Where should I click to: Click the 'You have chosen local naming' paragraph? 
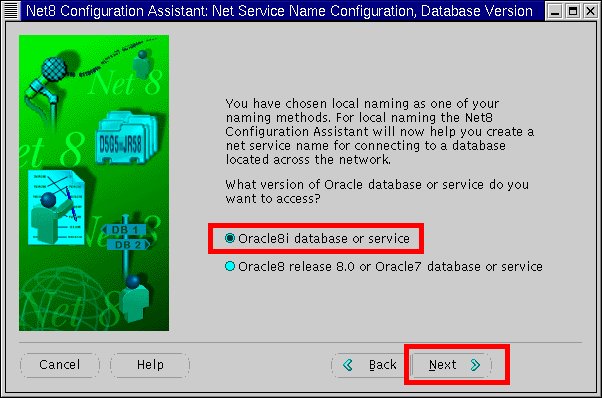coord(380,131)
